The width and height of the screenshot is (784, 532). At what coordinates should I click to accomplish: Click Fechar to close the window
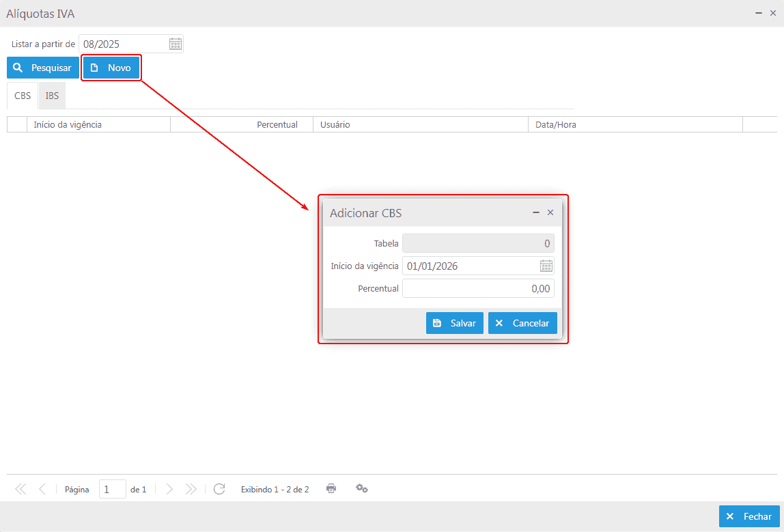pyautogui.click(x=749, y=516)
